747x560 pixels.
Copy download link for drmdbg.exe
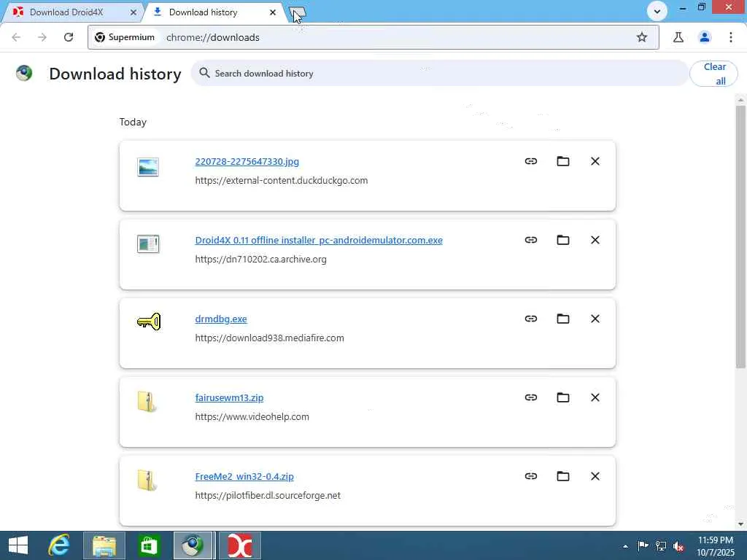[531, 319]
